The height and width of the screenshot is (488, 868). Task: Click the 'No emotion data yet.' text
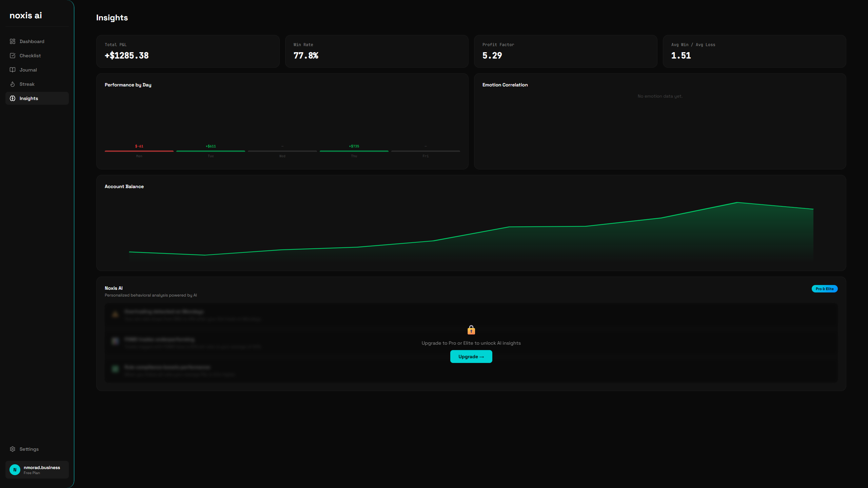click(660, 96)
